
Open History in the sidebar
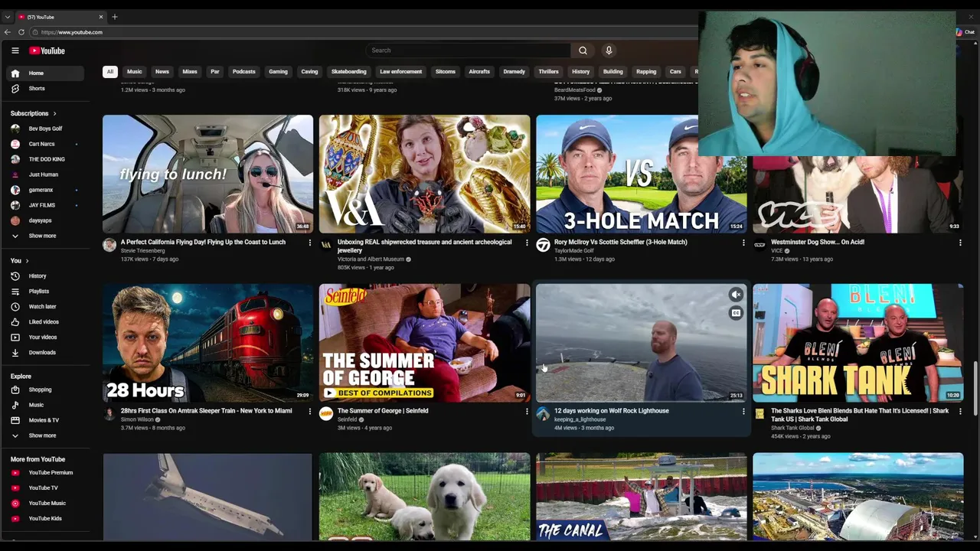point(46,276)
